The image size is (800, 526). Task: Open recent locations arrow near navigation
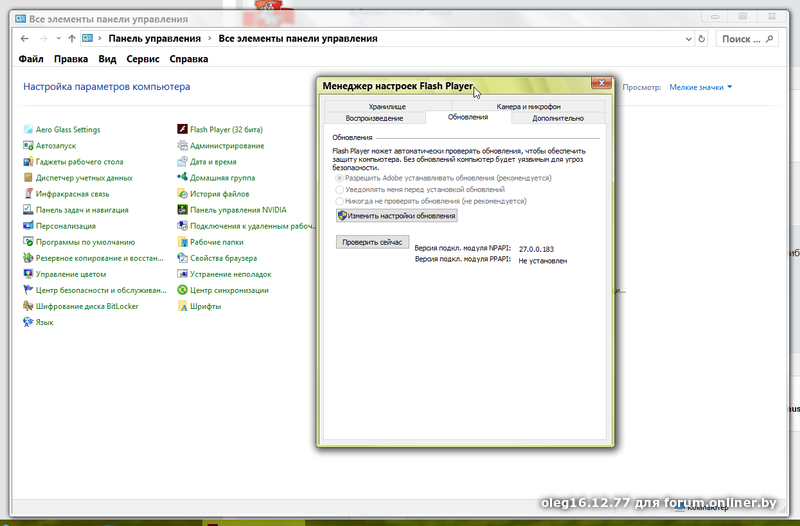59,39
